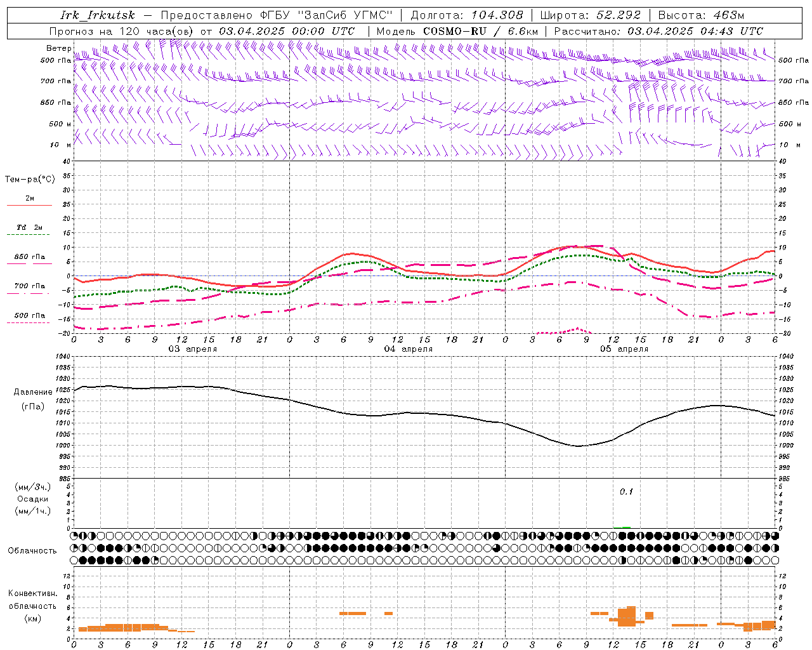Click the small green precipitation bar
The height and width of the screenshot is (650, 812).
(x=626, y=527)
